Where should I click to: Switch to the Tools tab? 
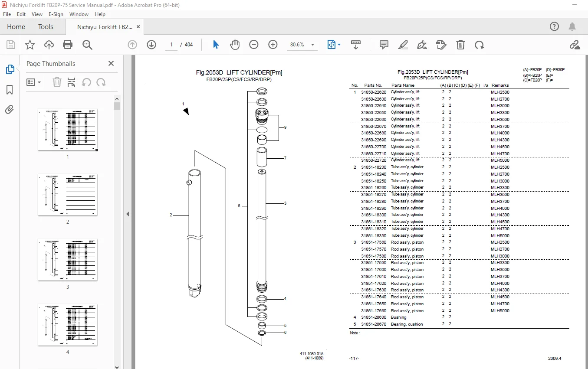46,26
